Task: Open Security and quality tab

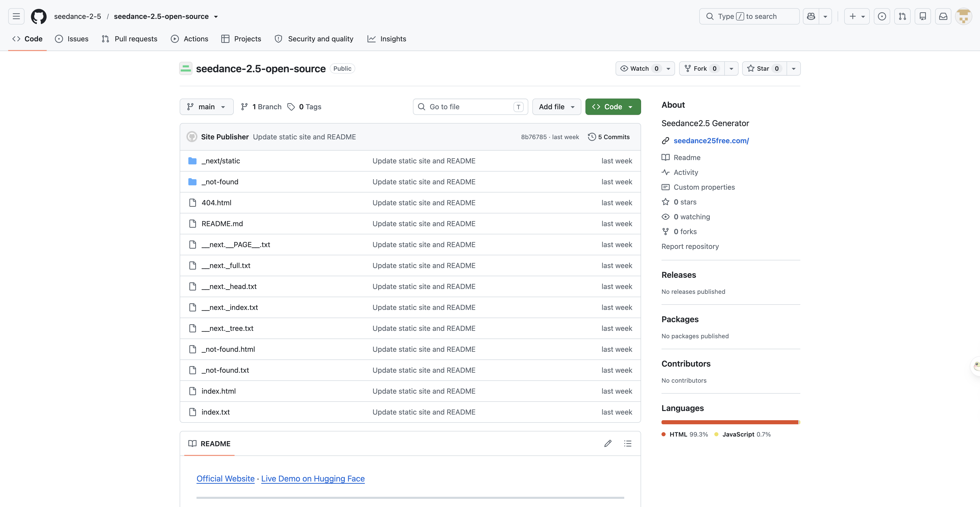Action: 314,39
